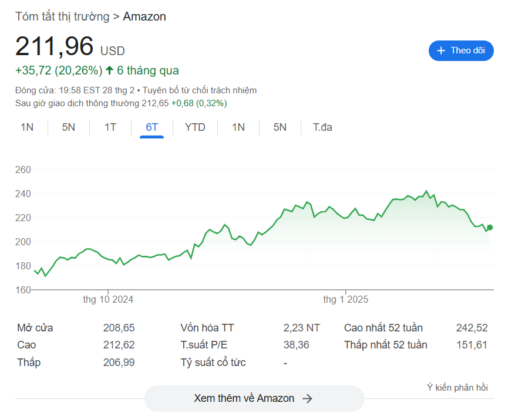515x420 pixels.
Task: Click the 52-week high value 242,52
Action: click(472, 328)
